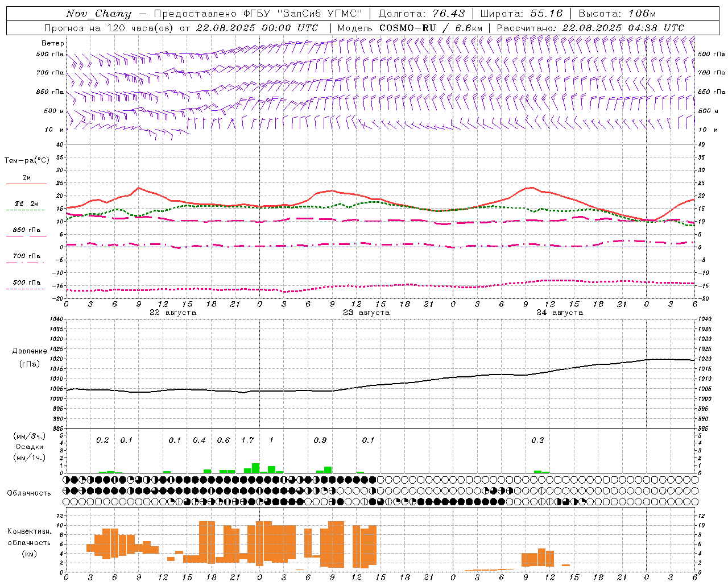Viewport: 728px width, 582px height.
Task: Click the "(мм/3ч.)" precipitation unit label
Action: coord(29,436)
